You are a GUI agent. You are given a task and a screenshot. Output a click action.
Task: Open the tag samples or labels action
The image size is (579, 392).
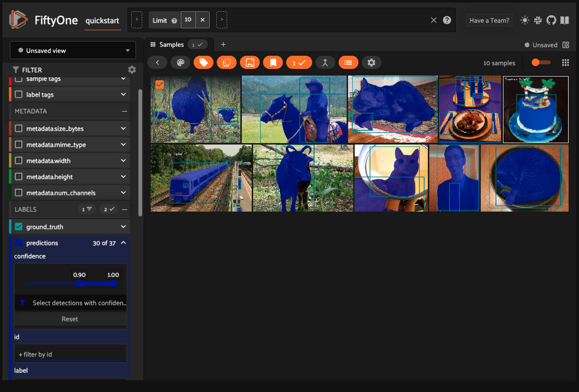click(204, 62)
